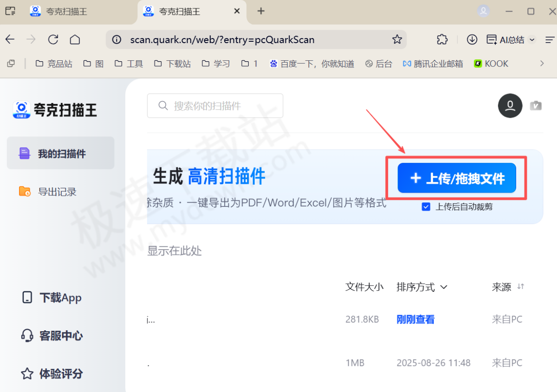Expand the AI总结 dropdown arrow

tap(532, 40)
